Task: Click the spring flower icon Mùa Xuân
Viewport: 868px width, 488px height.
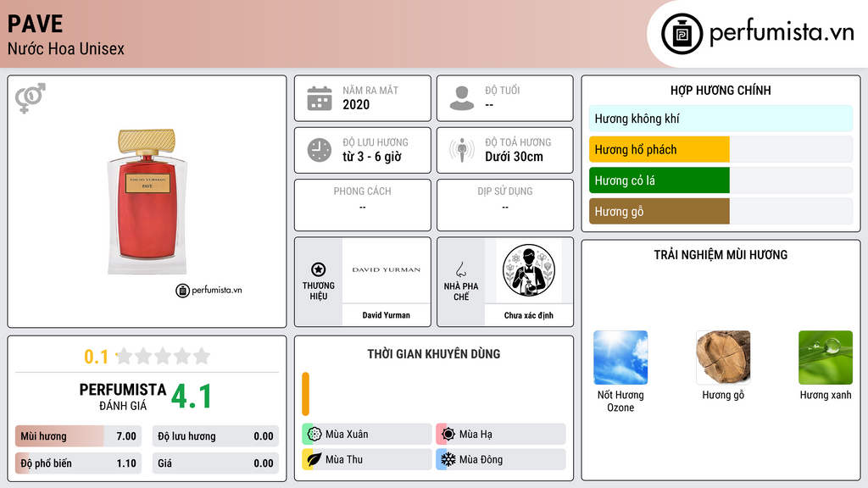Action: (x=314, y=435)
